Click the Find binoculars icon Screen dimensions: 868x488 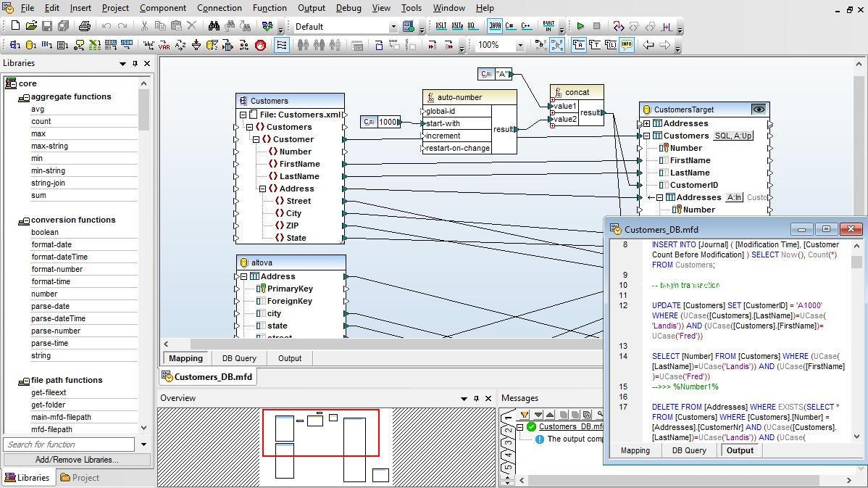click(214, 26)
